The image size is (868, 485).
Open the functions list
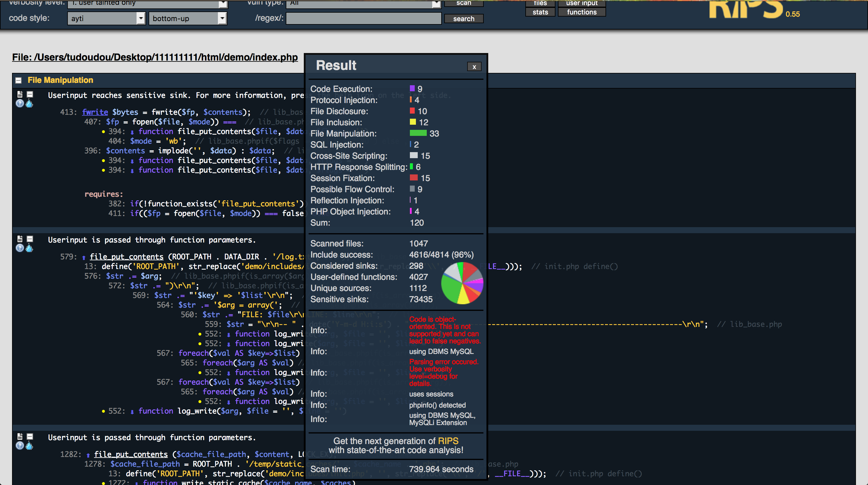[x=582, y=12]
